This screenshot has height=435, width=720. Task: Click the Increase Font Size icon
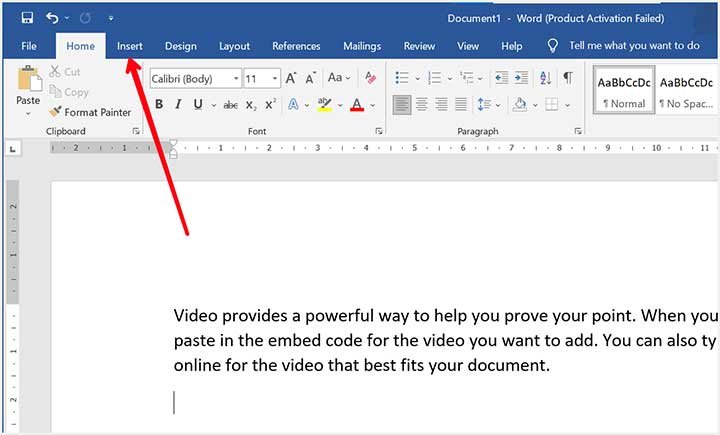291,79
